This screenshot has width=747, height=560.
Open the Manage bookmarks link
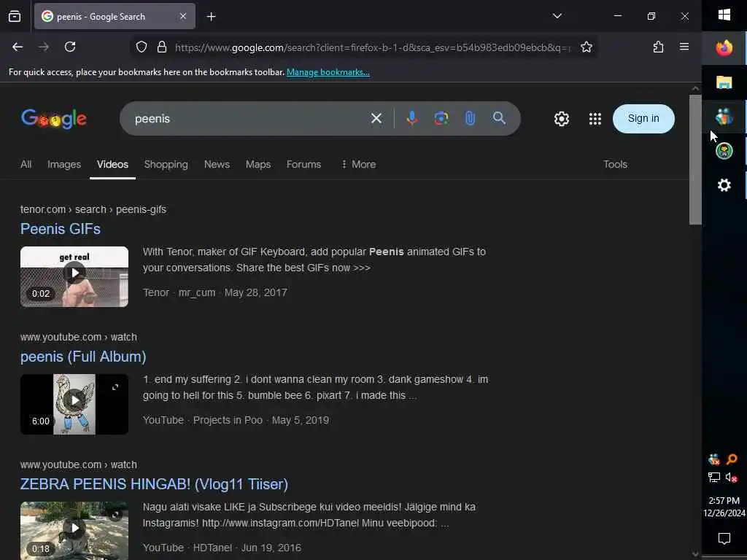(x=328, y=72)
